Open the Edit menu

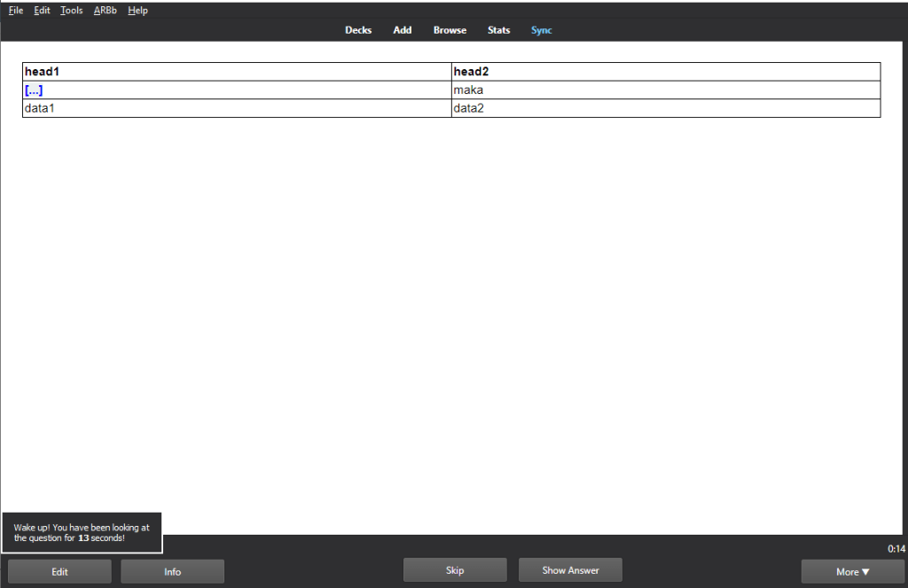coord(42,11)
